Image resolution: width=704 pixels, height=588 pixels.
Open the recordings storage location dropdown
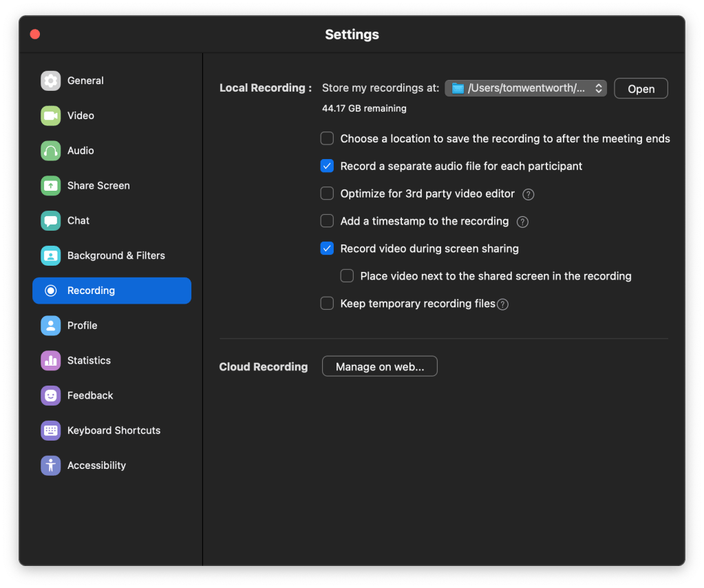point(526,88)
